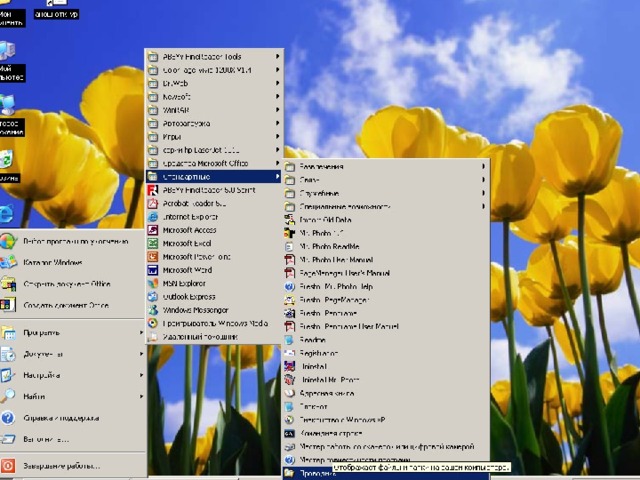This screenshot has height=480, width=640.
Task: Open MSN Explorer butterfly icon
Action: (x=153, y=283)
